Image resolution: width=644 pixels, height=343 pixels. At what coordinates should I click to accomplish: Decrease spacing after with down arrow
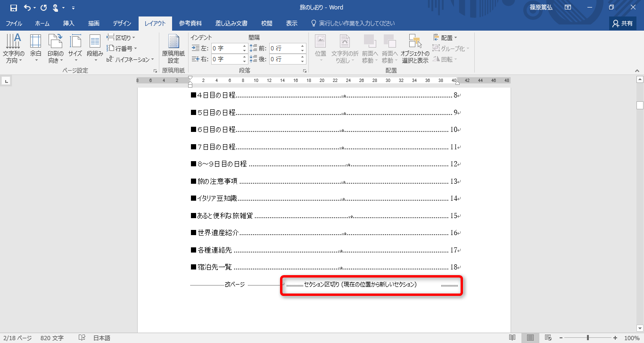point(303,61)
